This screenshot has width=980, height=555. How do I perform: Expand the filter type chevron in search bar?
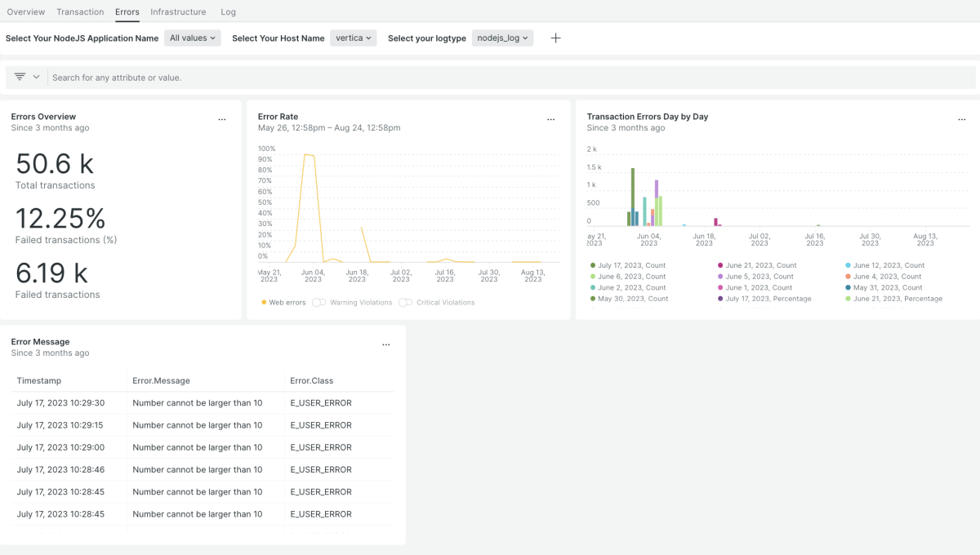coord(36,77)
